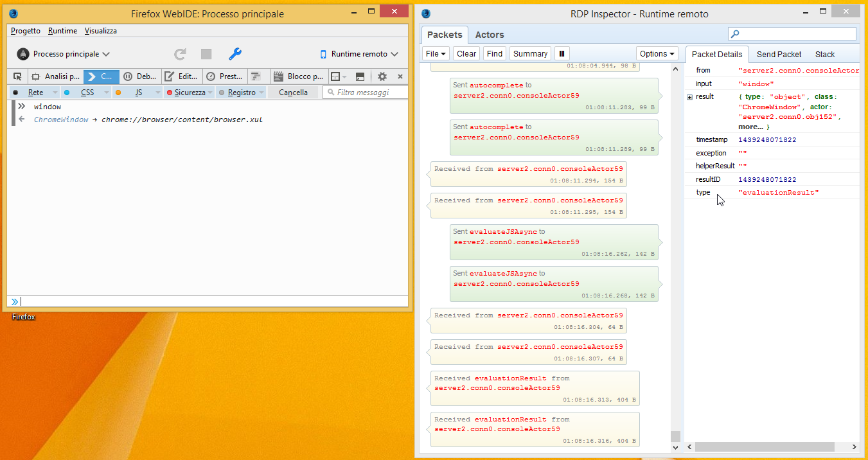Image resolution: width=868 pixels, height=460 pixels.
Task: Click the Clear button in RDP Inspector
Action: (466, 54)
